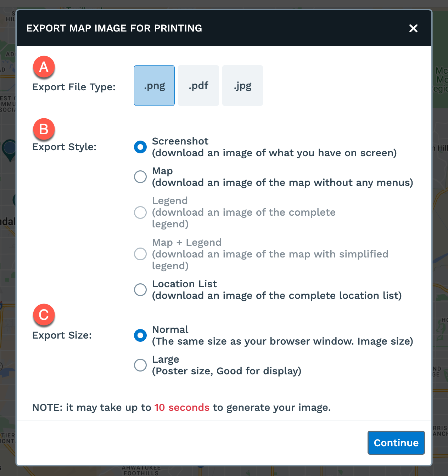Viewport: 448px width, 476px height.
Task: Select the .png export file type
Action: (x=154, y=85)
